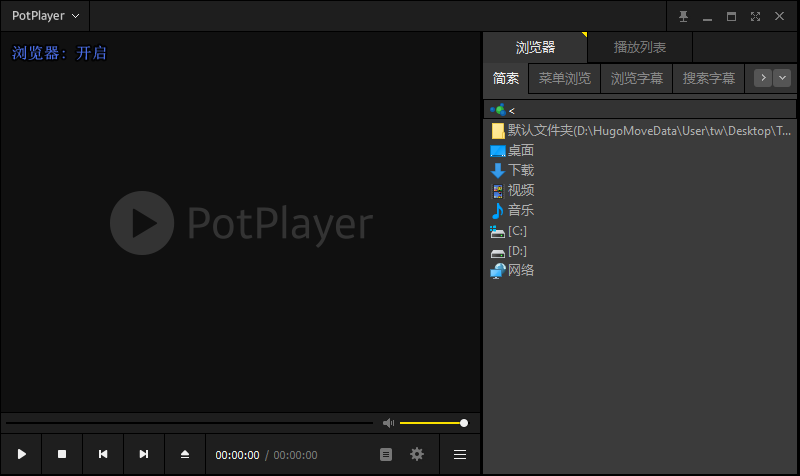Seek on the playback progress bar

tap(189, 423)
